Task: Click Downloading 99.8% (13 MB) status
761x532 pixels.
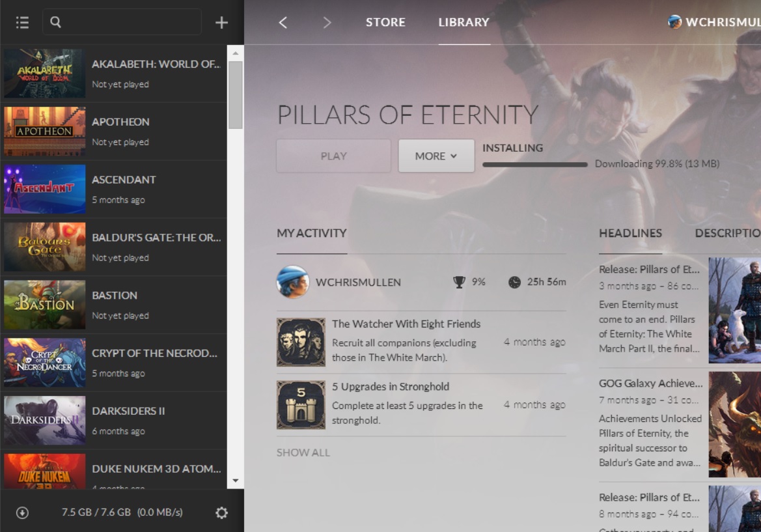Action: pos(657,164)
